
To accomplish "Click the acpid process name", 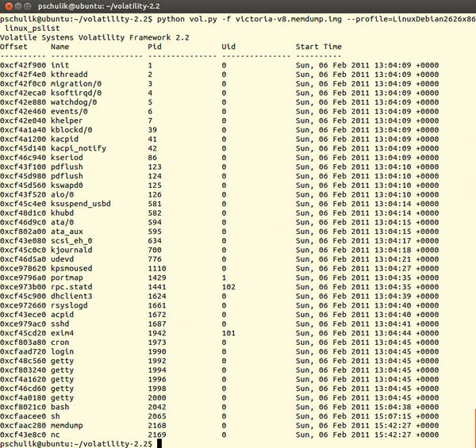I will click(x=62, y=315).
